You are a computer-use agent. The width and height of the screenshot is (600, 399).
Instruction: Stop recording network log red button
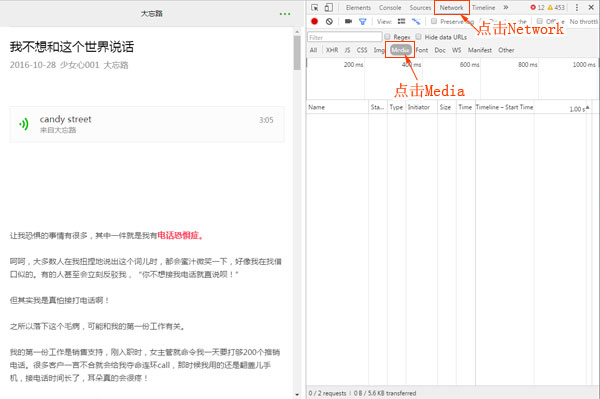pyautogui.click(x=315, y=21)
